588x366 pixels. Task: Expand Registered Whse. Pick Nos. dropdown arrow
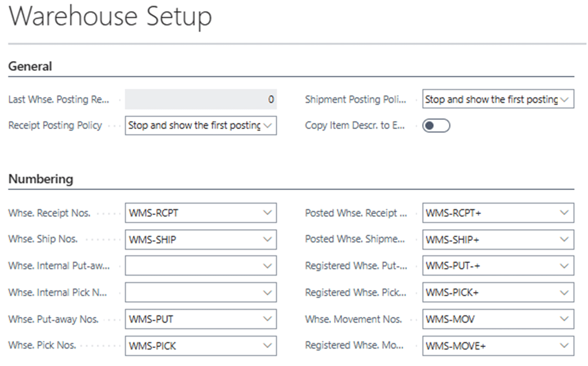(565, 292)
